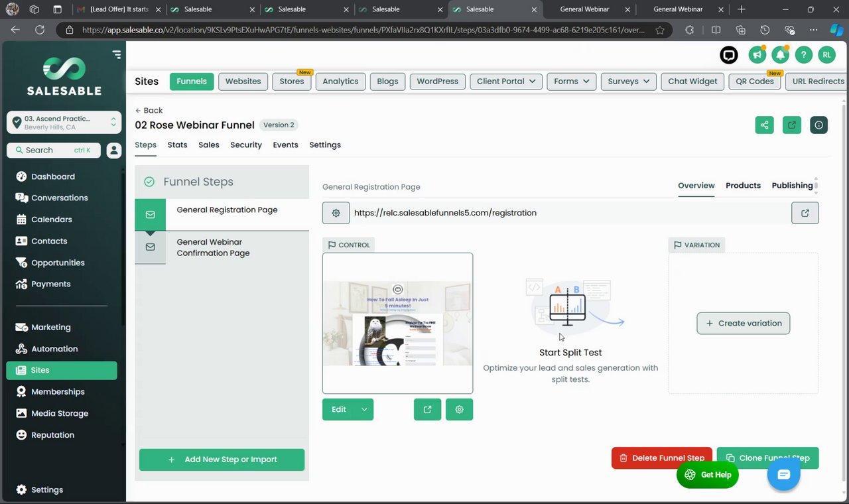Screen dimensions: 849x504
Task: Expand the Surveys dropdown
Action: [629, 81]
